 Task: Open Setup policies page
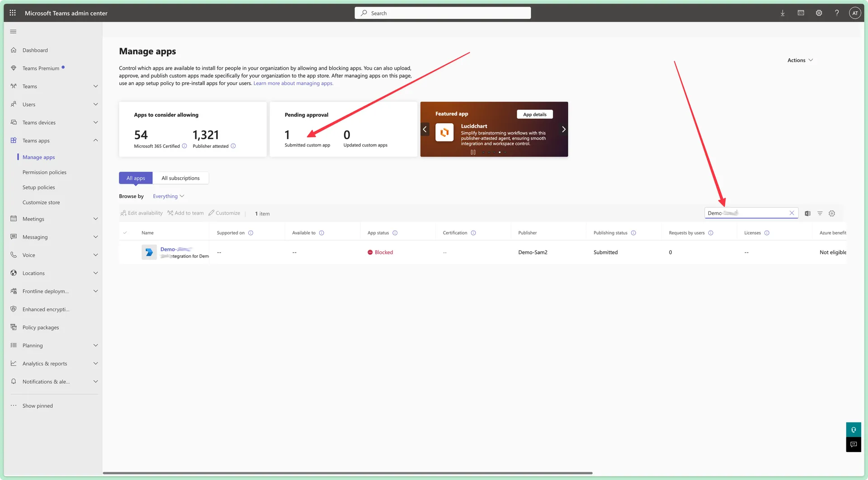click(x=39, y=187)
